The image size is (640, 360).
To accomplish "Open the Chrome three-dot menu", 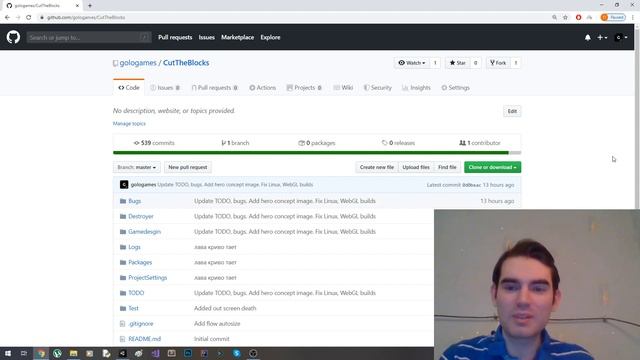I will pos(633,18).
